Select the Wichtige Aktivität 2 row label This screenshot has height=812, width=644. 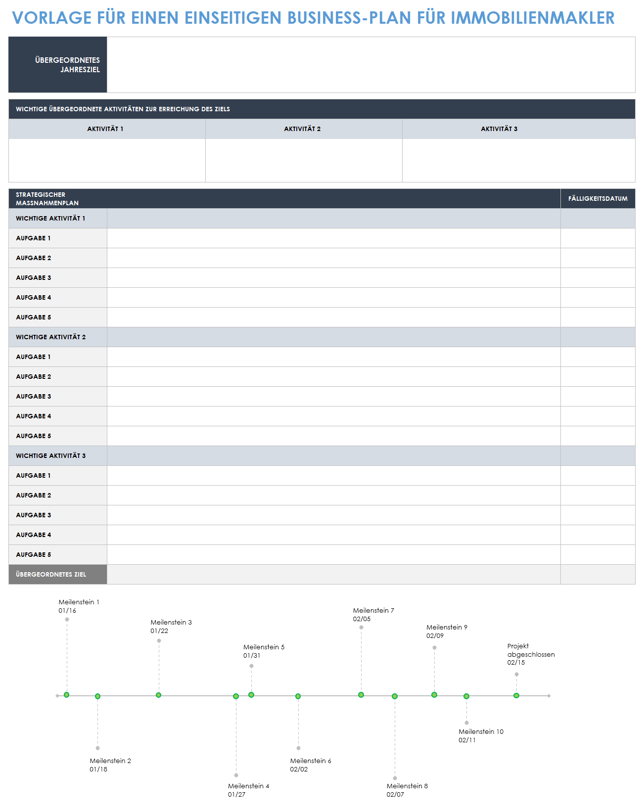58,337
